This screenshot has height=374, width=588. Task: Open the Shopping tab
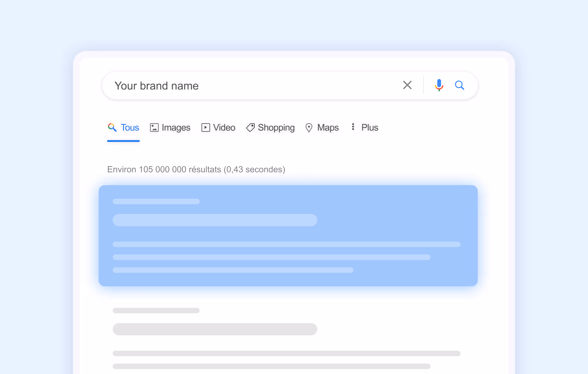(x=276, y=128)
